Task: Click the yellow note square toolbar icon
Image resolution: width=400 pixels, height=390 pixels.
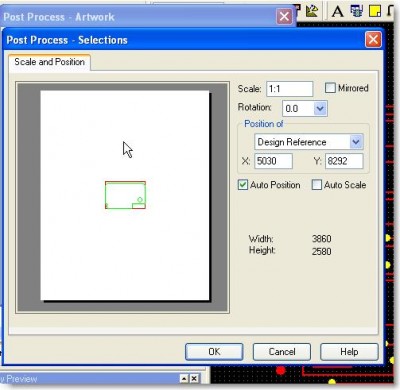Action: coord(375,11)
